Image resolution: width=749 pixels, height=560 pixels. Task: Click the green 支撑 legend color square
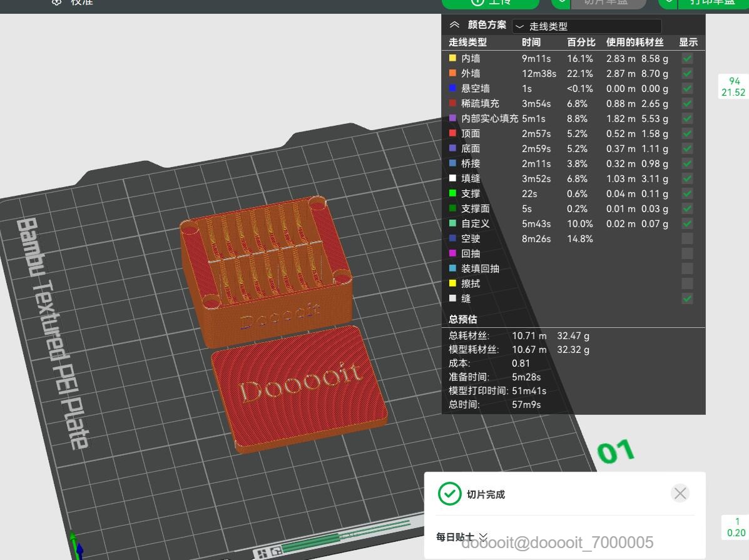452,193
